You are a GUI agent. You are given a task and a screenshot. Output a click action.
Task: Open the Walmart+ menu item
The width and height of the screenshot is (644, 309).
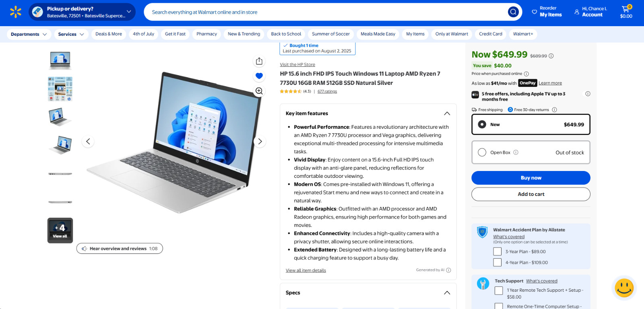[x=523, y=34]
